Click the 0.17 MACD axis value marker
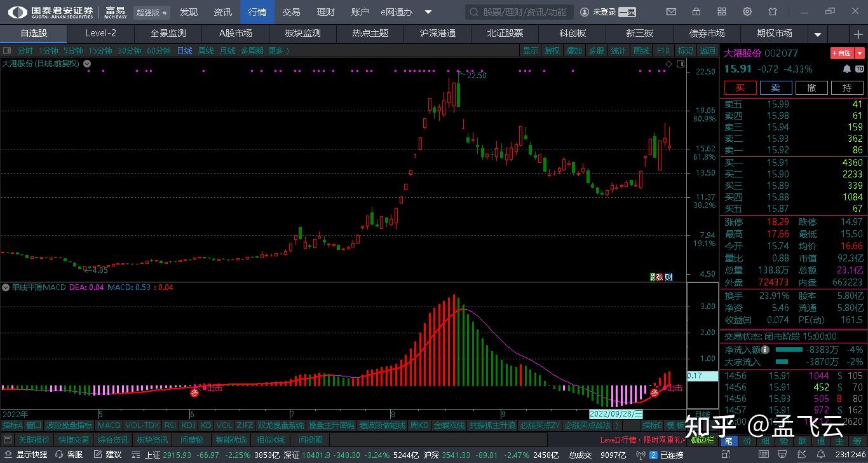 pyautogui.click(x=702, y=376)
